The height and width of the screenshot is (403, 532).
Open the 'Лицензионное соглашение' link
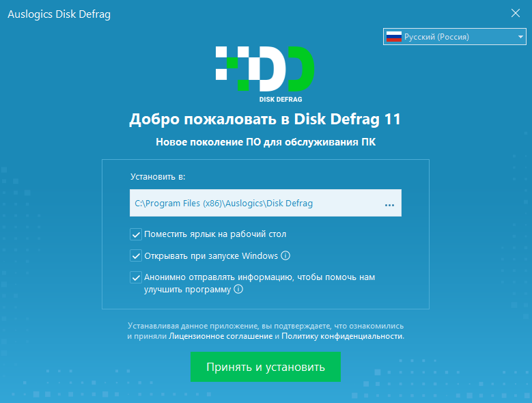coord(221,336)
